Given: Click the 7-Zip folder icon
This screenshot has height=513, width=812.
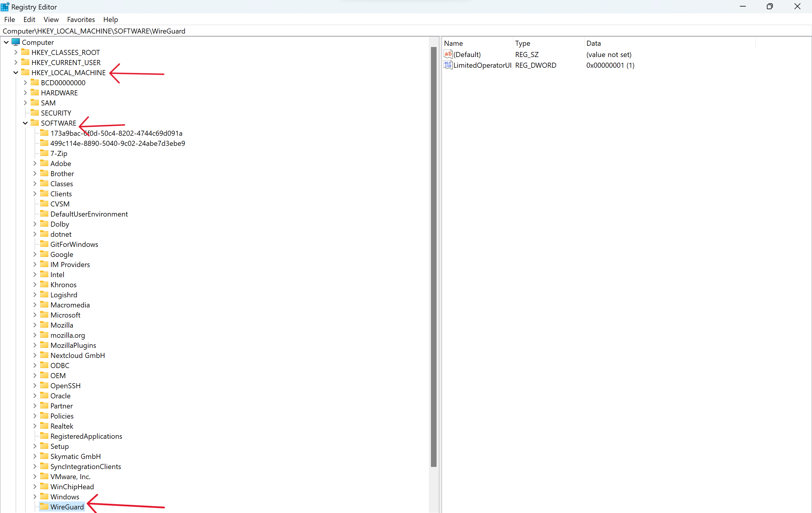Looking at the screenshot, I should (44, 153).
